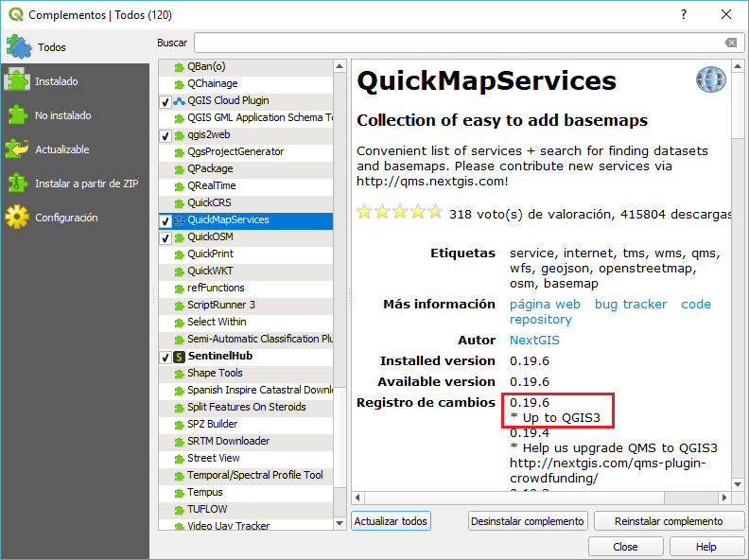The image size is (749, 560).
Task: Open the Configuración tab
Action: tap(75, 218)
